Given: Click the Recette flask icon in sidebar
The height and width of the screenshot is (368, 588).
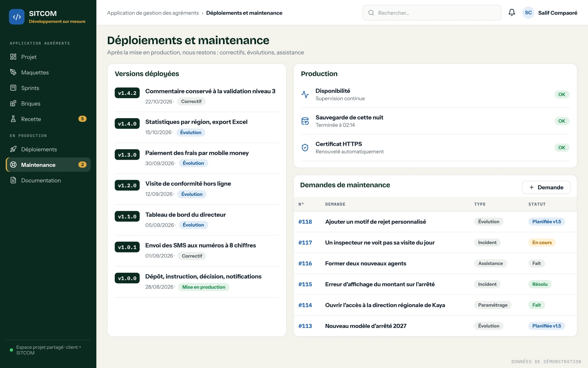Looking at the screenshot, I should coord(13,119).
